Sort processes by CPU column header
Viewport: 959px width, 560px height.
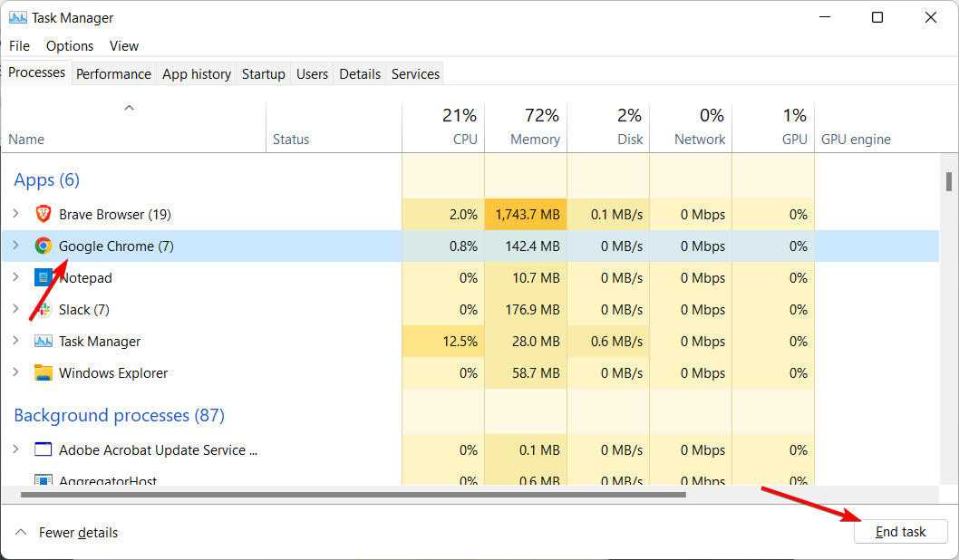[x=443, y=127]
